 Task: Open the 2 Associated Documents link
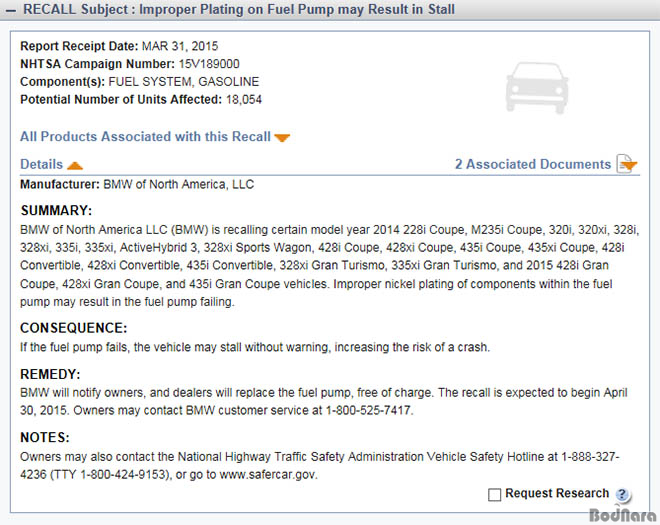click(x=532, y=164)
